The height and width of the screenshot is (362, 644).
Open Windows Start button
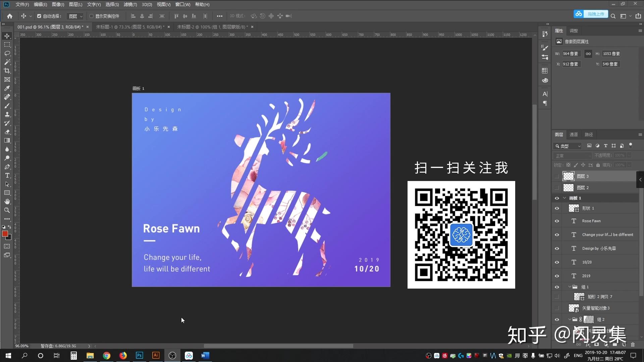(8, 356)
